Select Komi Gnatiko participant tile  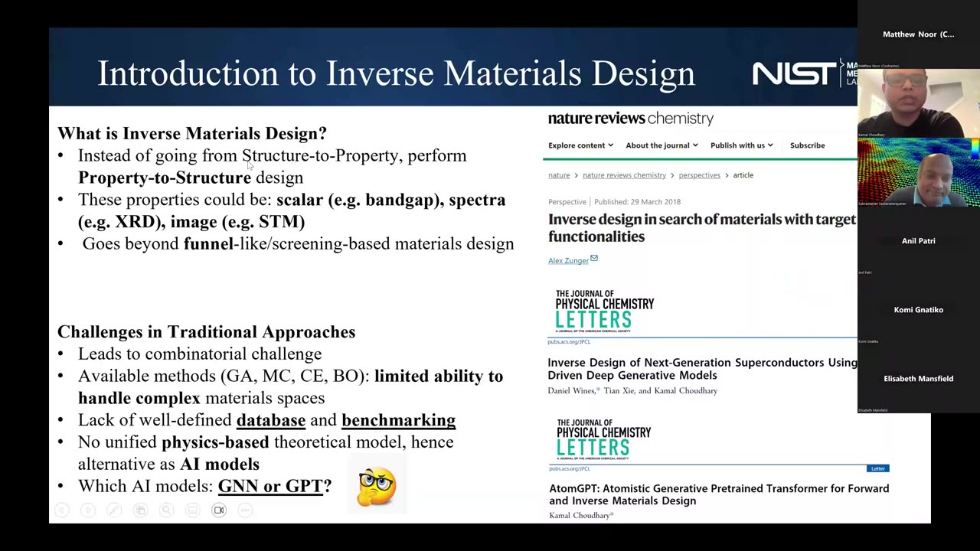tap(918, 310)
